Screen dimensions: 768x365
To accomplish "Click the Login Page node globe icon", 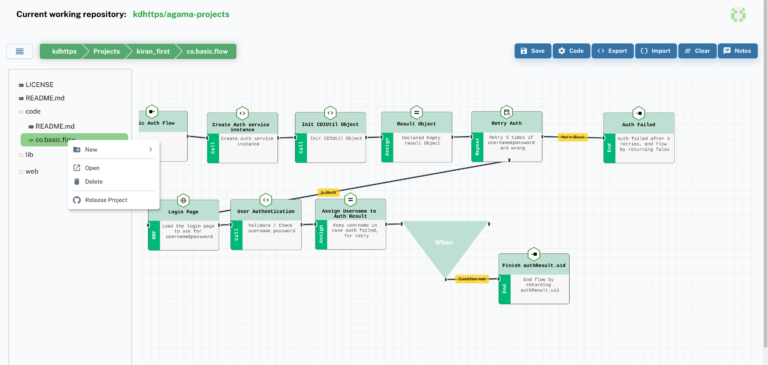I will pyautogui.click(x=183, y=199).
